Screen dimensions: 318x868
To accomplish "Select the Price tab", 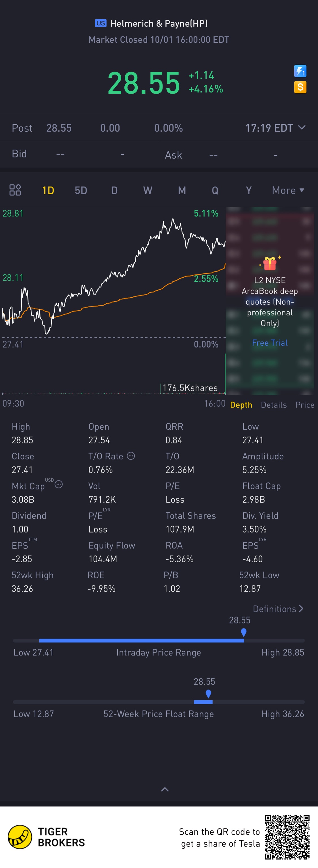I will point(304,405).
